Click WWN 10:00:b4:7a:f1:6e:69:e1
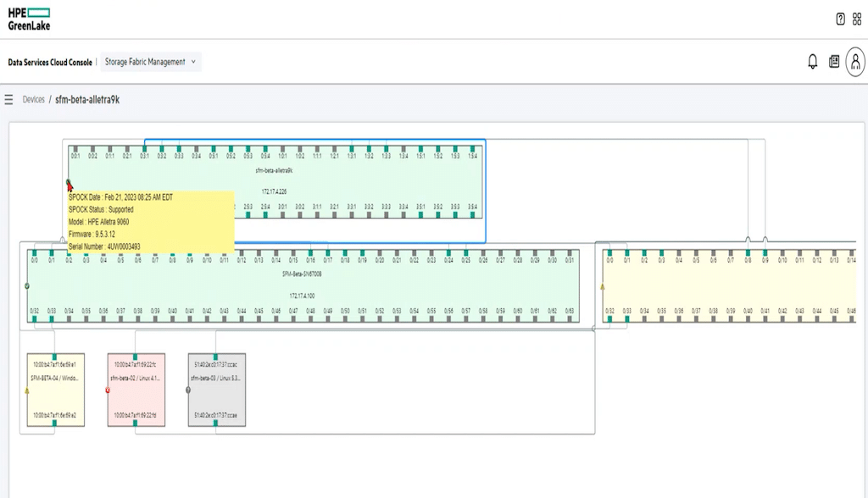 click(x=54, y=365)
